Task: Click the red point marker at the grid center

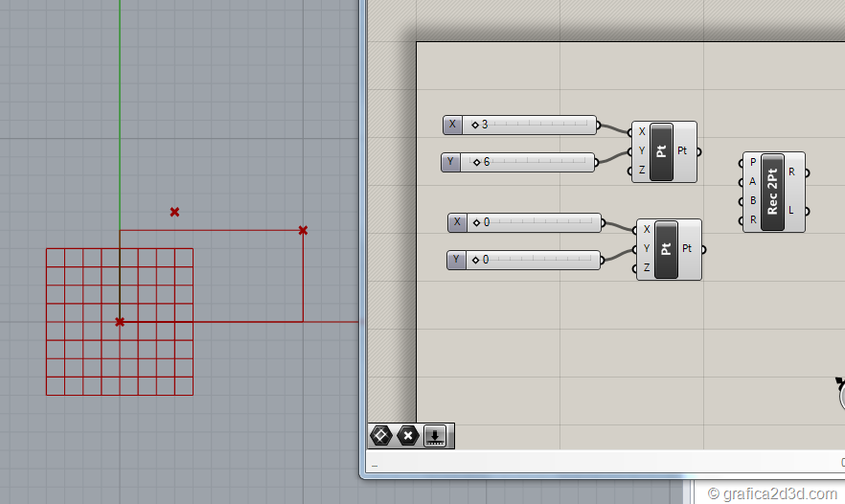Action: [x=120, y=322]
